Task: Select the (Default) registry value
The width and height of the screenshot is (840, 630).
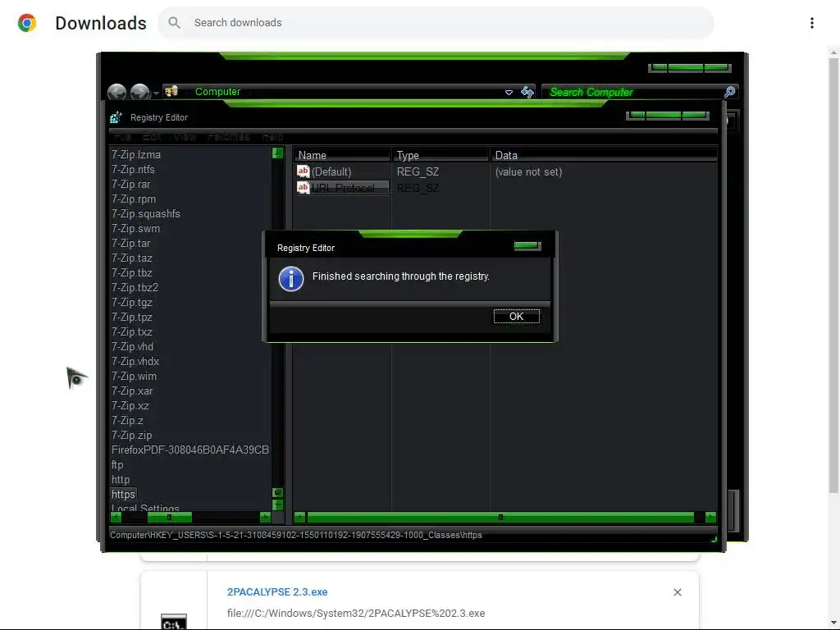Action: point(331,172)
